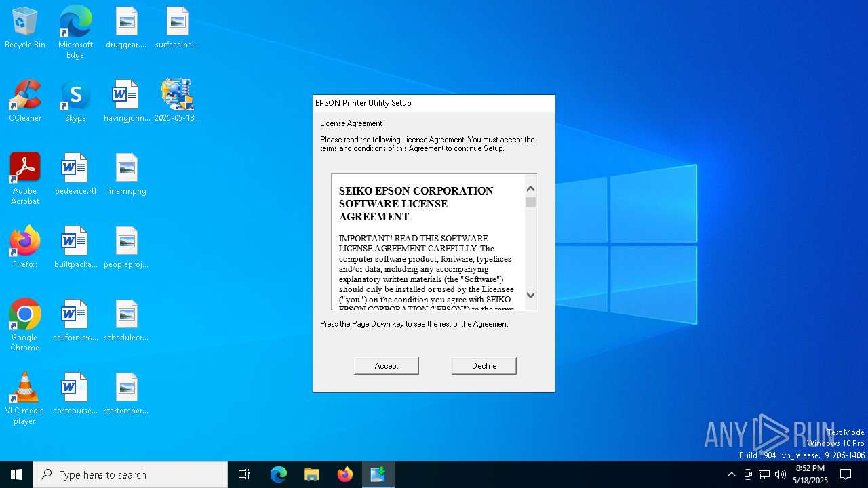Click the taskbar search box
868x488 pixels.
[130, 474]
